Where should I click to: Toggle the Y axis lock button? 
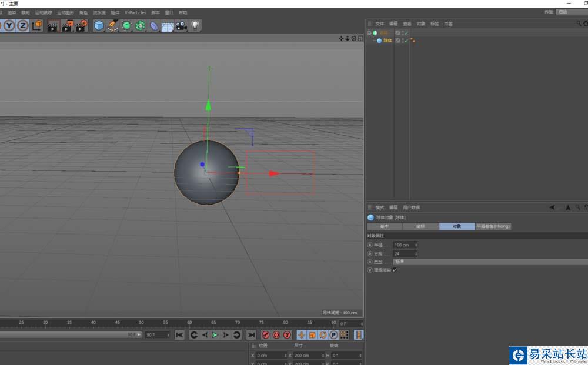pyautogui.click(x=9, y=25)
